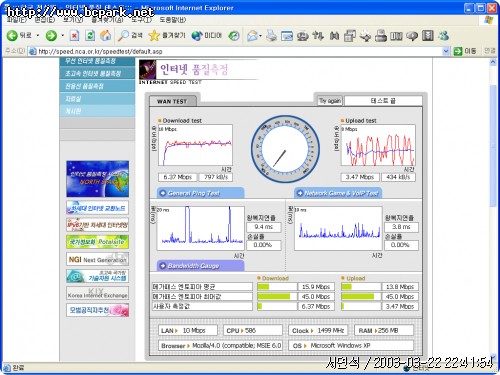Click the 테스트 끝 status field
Image resolution: width=500 pixels, height=375 pixels.
point(383,101)
